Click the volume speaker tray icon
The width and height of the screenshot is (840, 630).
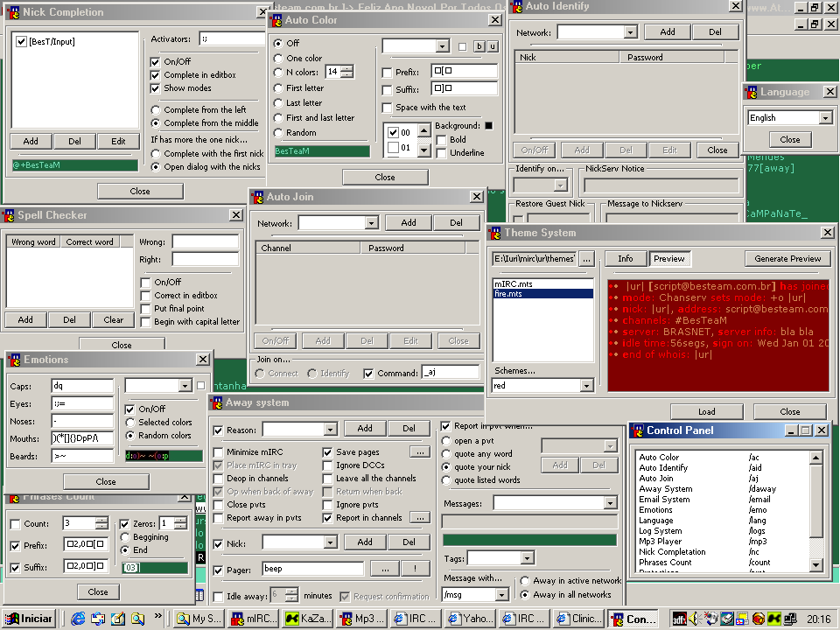pyautogui.click(x=694, y=619)
